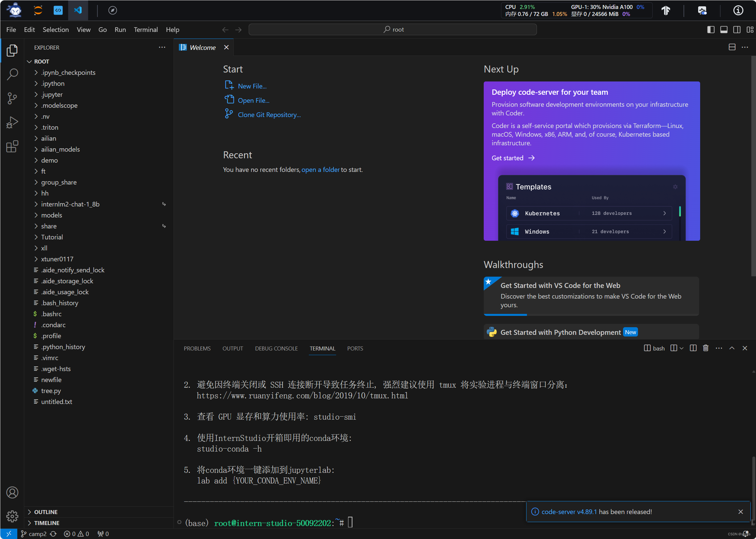Toggle Secondary Side Bar layout button

click(737, 30)
